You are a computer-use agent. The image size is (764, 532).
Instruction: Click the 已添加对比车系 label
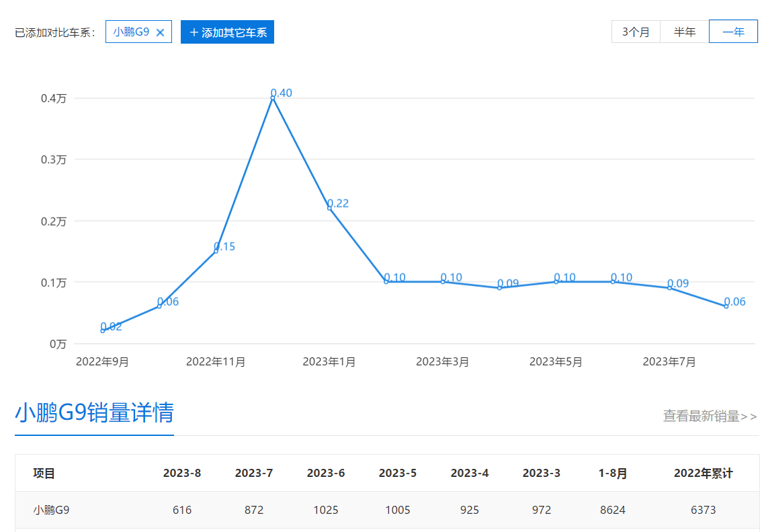[x=54, y=33]
